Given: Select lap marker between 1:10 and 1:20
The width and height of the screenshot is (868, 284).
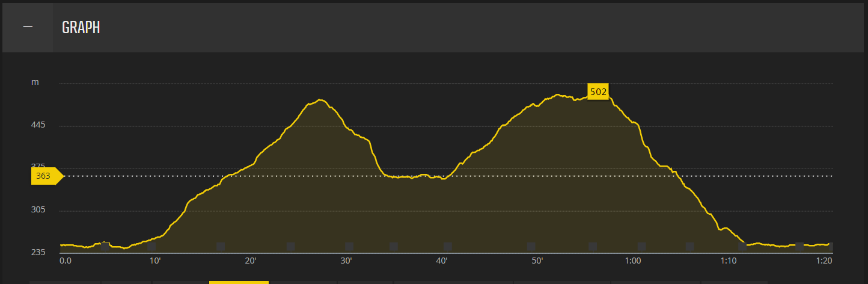Looking at the screenshot, I should (x=799, y=246).
